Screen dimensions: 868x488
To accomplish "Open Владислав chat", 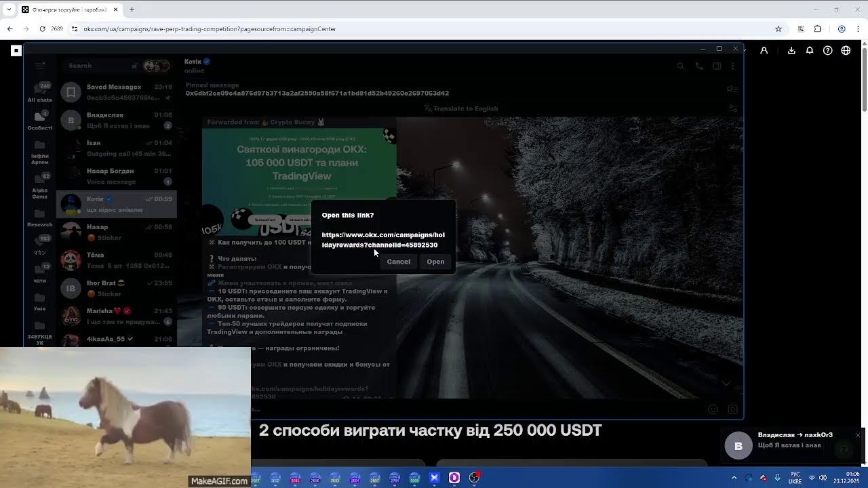I will [x=117, y=120].
